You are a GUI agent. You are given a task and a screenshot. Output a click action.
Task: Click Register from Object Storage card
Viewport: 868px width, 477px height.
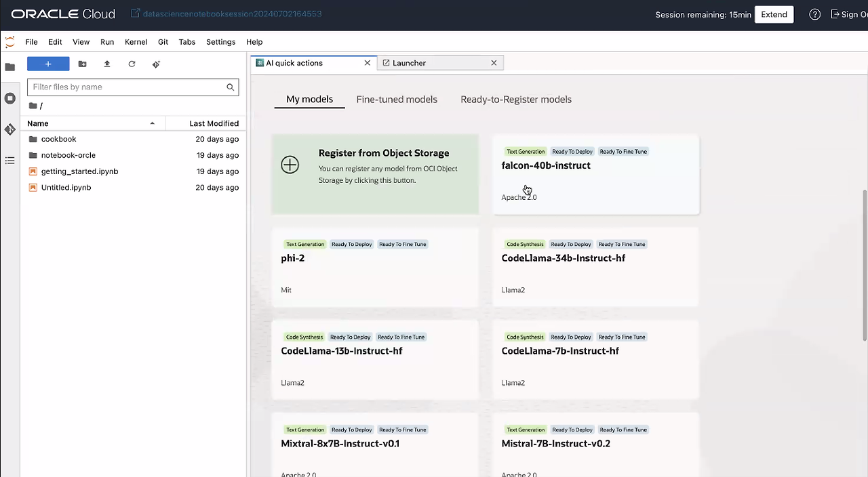[375, 174]
